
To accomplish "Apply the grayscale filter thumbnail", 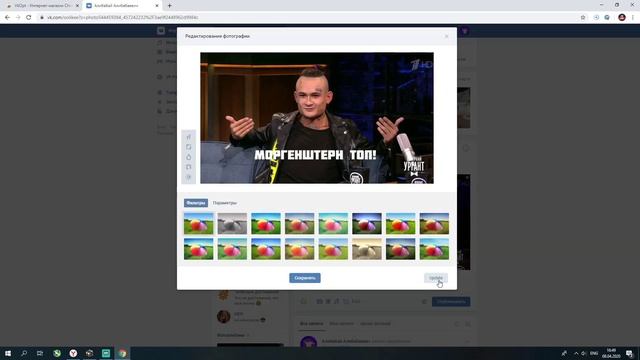I will [x=232, y=223].
